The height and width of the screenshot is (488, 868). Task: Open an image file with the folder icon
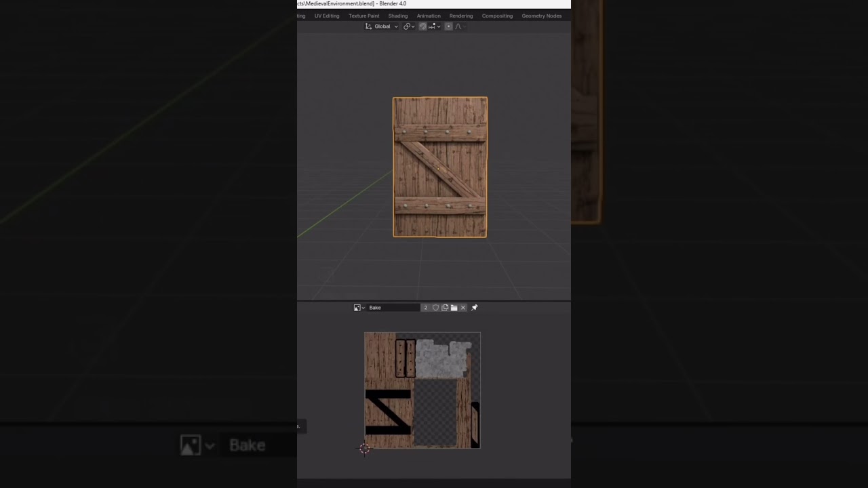(x=454, y=308)
